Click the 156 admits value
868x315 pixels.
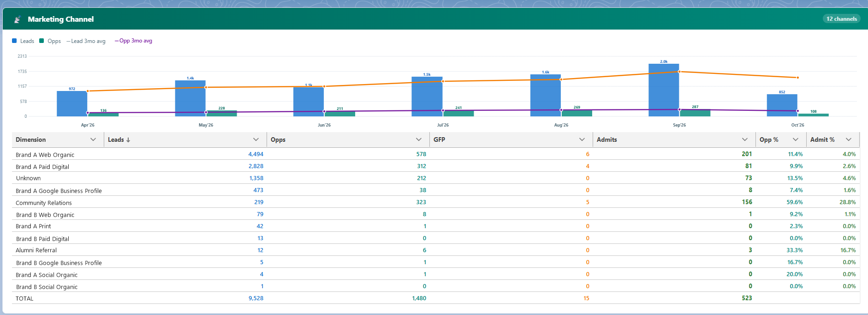[747, 202]
